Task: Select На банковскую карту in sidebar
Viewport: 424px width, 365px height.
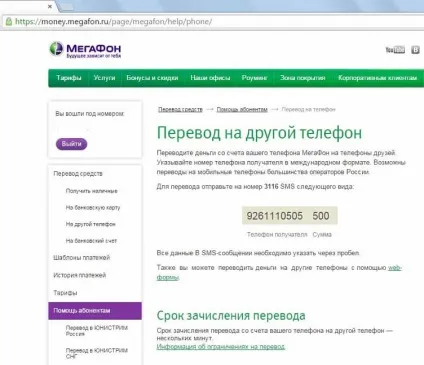Action: coord(93,207)
